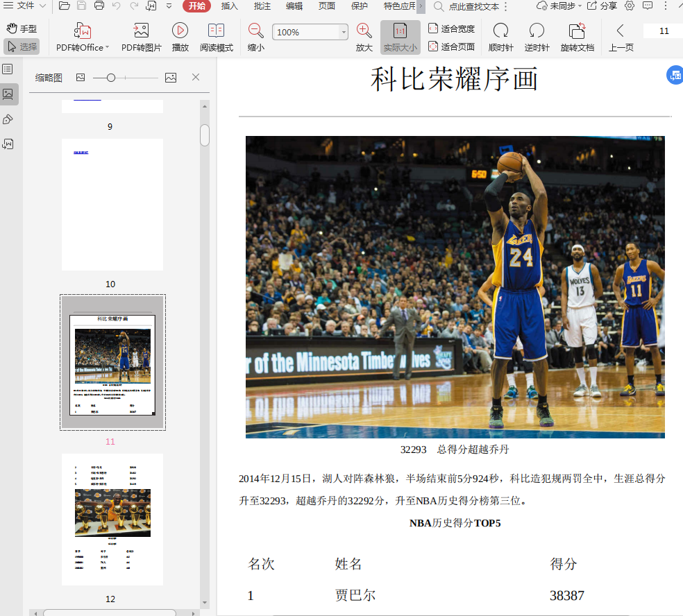
Task: Enter 阅读模式 reading mode
Action: pyautogui.click(x=217, y=31)
